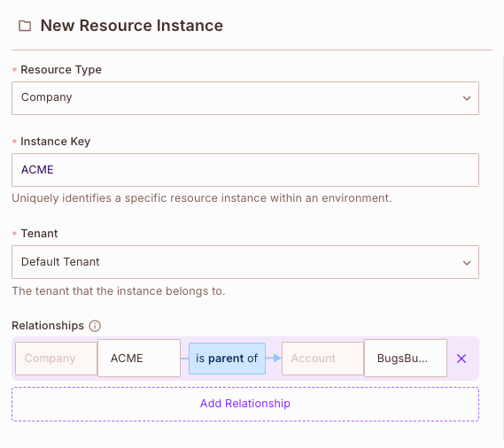Focus the Instance Key field containing ACME

[x=245, y=170]
